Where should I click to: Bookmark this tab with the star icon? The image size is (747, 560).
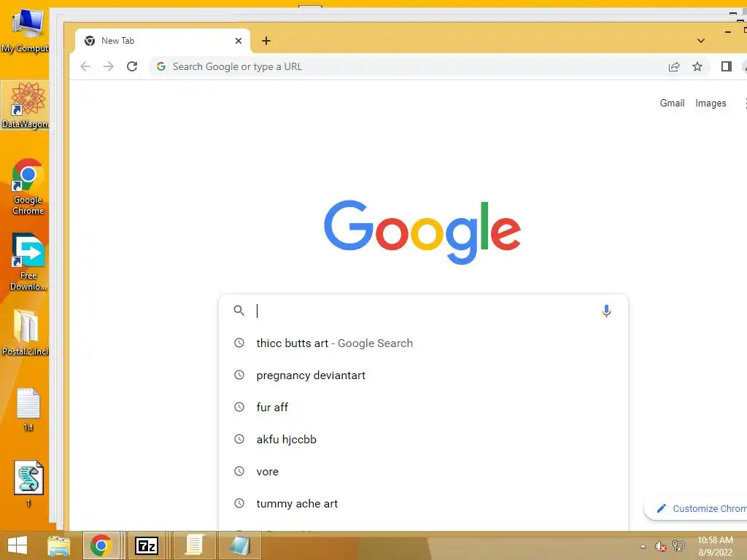pyautogui.click(x=697, y=66)
